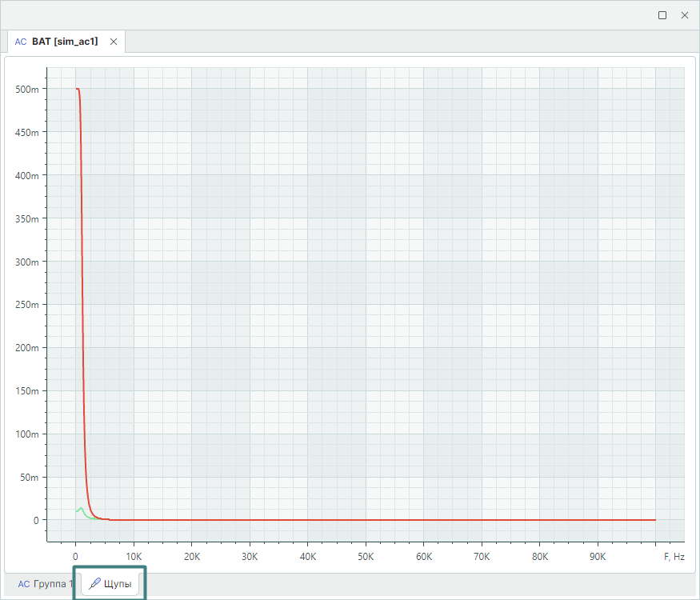The width and height of the screenshot is (700, 600).
Task: Click the 90K tick on horizontal axis
Action: [x=598, y=555]
